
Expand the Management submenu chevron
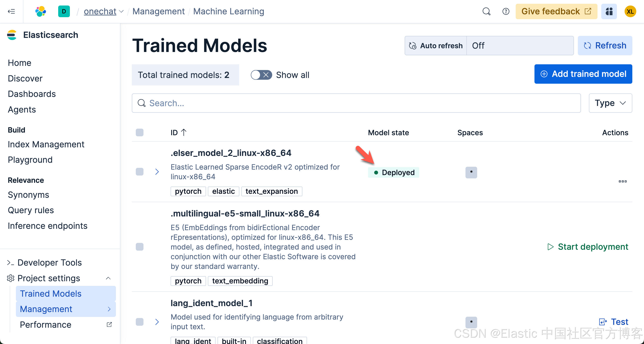tap(109, 309)
